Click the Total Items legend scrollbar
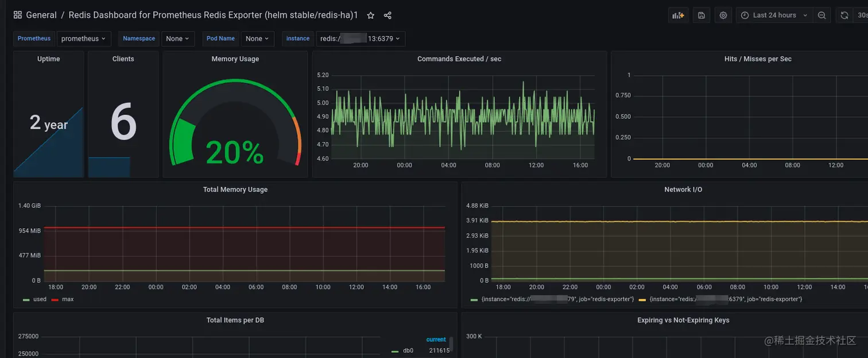 [451, 344]
